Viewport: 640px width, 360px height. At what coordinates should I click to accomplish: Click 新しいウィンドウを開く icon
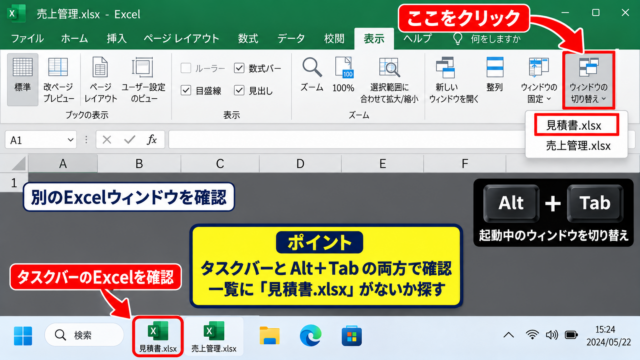[x=453, y=80]
